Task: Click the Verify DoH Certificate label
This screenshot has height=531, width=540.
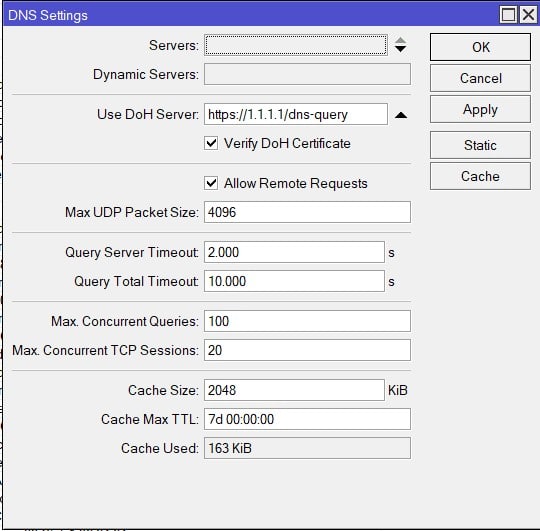Action: point(287,144)
